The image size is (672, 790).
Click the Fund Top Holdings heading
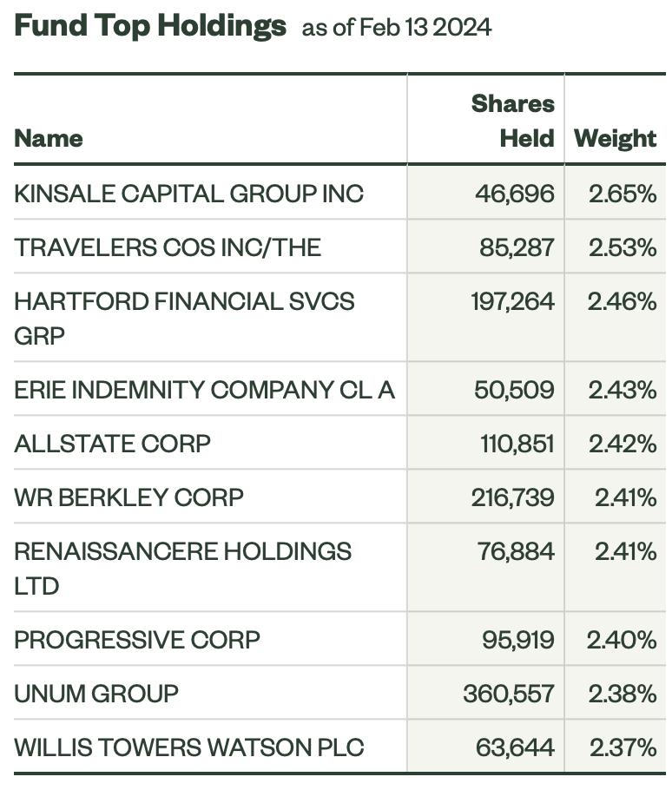(x=150, y=25)
